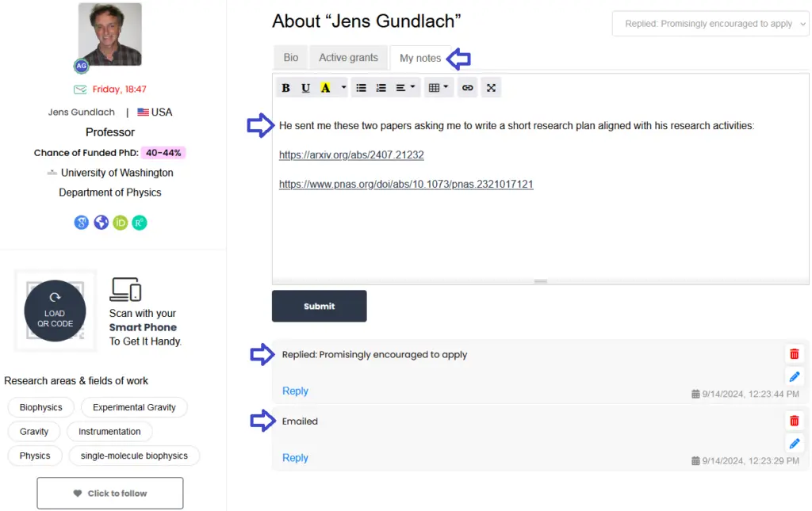Click the Physics research area tag

[x=35, y=456]
